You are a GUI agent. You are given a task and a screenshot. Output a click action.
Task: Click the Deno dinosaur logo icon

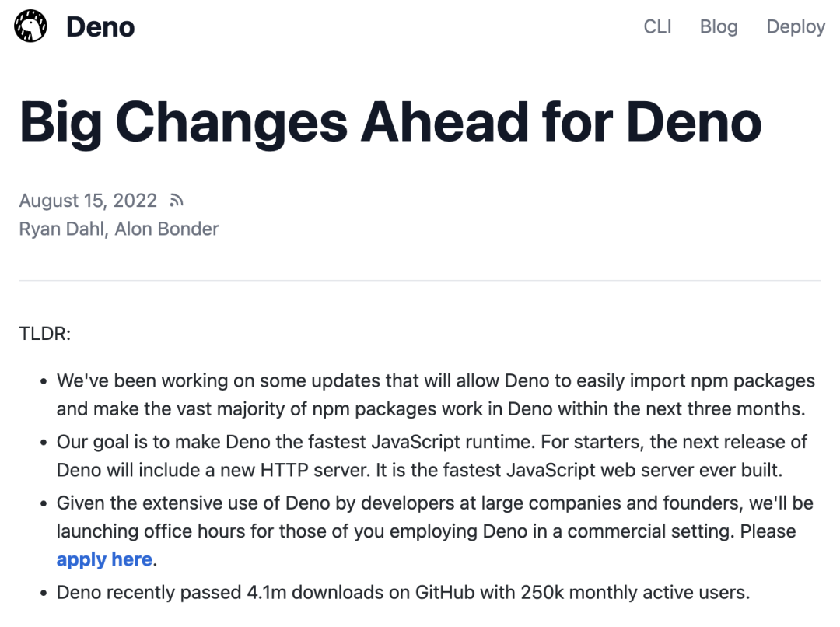tap(30, 26)
